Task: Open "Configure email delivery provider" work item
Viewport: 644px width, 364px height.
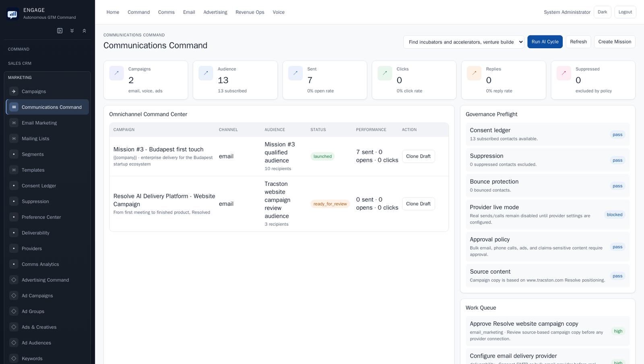Action: tap(547, 356)
